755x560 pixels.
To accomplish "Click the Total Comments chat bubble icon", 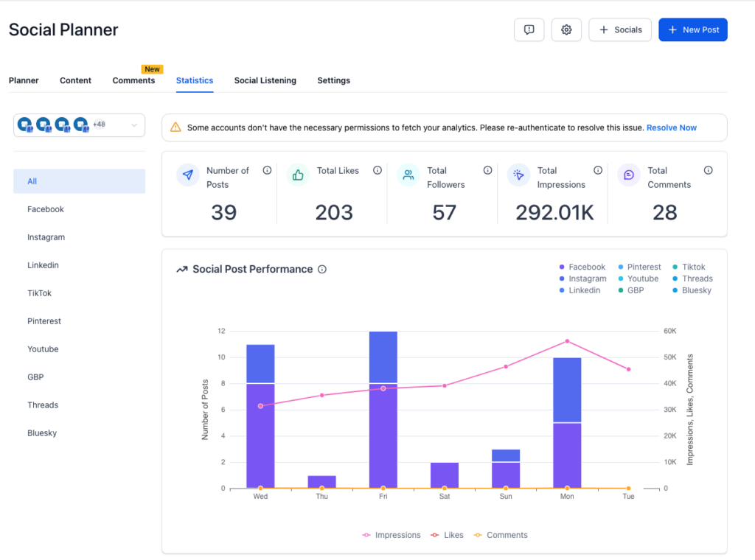I will tap(629, 175).
